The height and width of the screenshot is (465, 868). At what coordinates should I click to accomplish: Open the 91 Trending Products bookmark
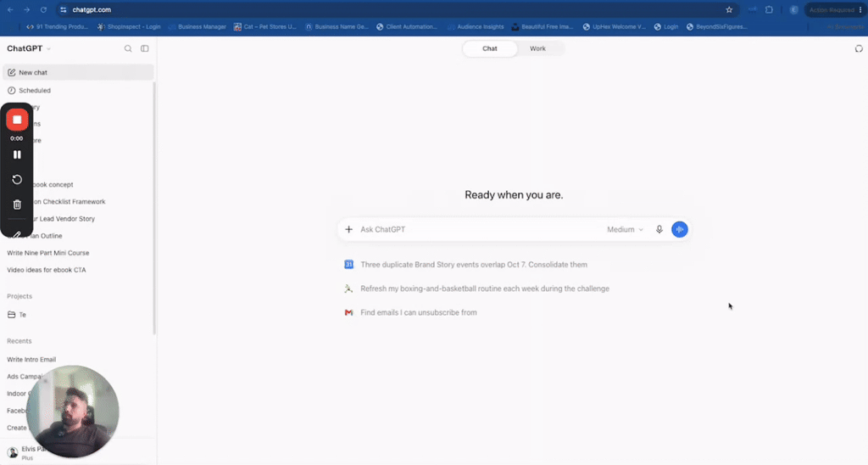(x=58, y=26)
